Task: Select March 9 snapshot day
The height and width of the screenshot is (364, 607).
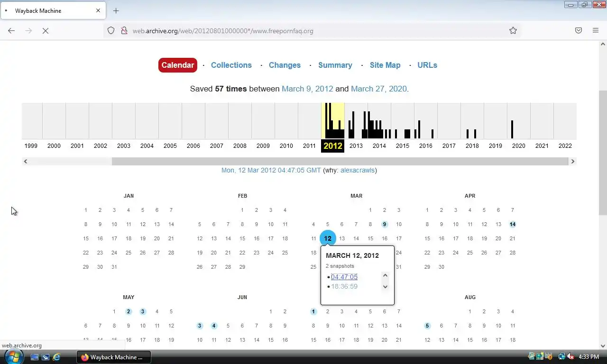Action: (385, 224)
